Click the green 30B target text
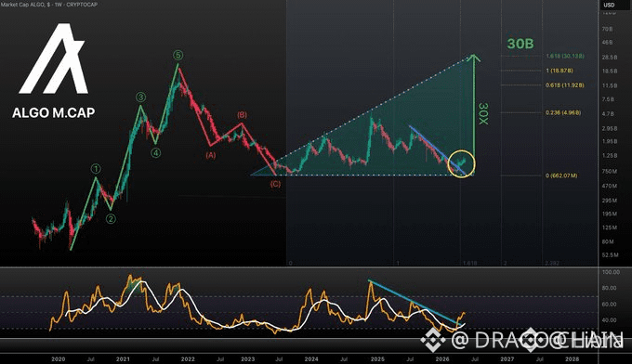Viewport: 632px width, 364px height. 520,44
